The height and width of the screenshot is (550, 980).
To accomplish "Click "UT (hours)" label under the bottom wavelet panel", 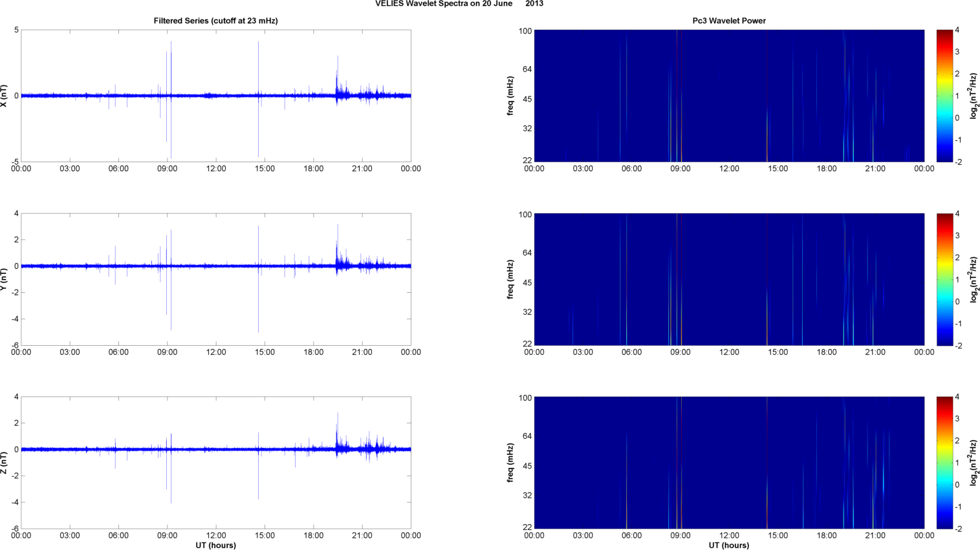I will [729, 545].
